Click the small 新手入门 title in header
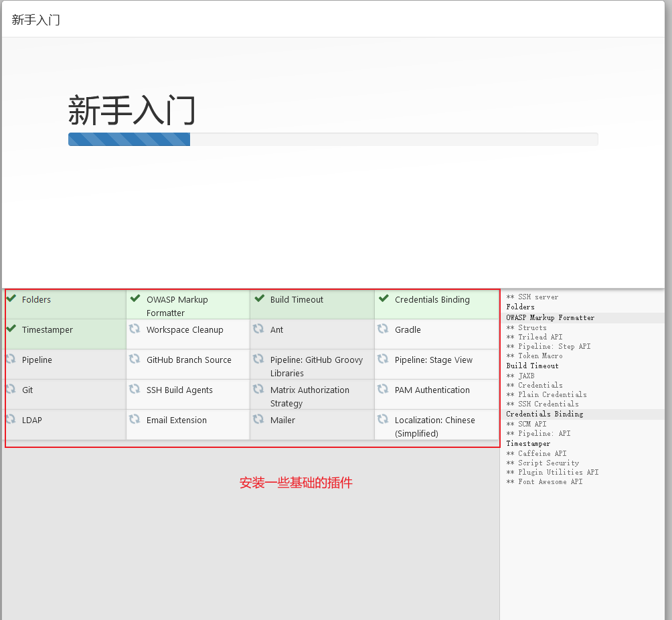The width and height of the screenshot is (672, 620). point(36,19)
